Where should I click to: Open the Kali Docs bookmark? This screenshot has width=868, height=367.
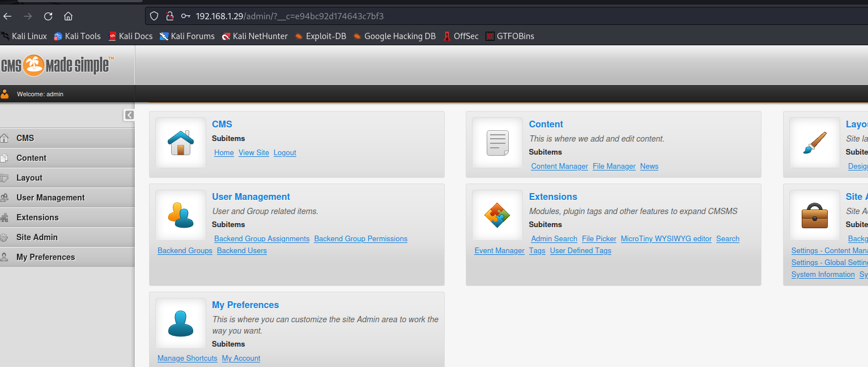pyautogui.click(x=130, y=36)
